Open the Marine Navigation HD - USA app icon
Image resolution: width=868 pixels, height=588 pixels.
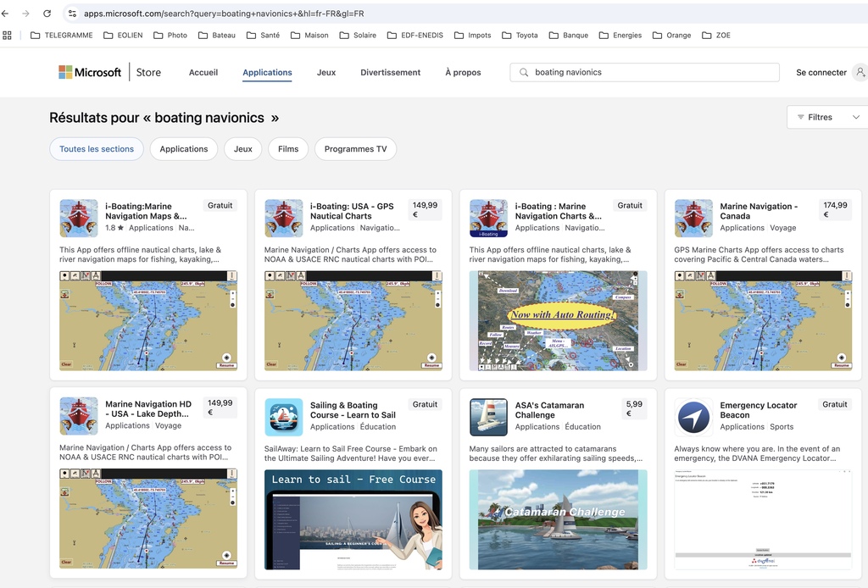(79, 417)
